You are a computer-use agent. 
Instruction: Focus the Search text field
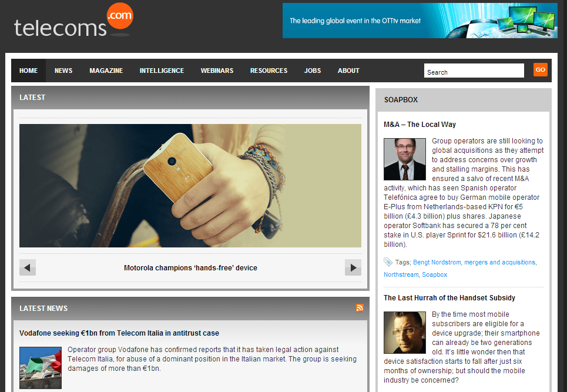[474, 71]
